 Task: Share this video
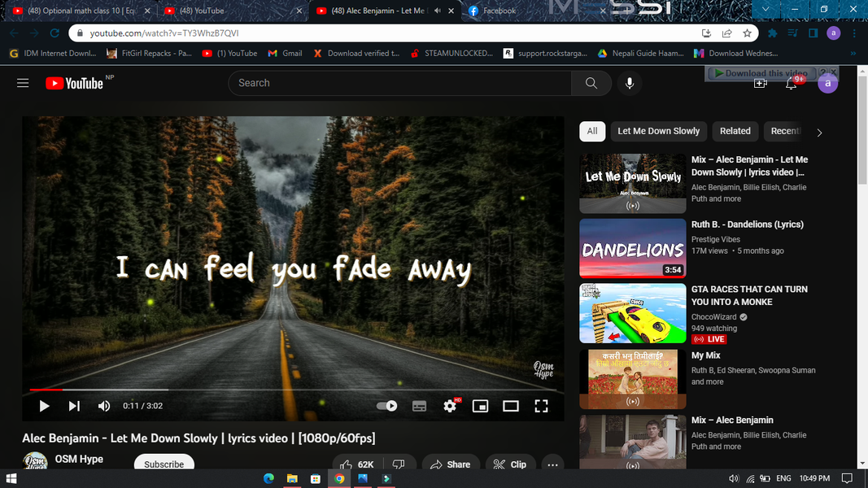(451, 464)
